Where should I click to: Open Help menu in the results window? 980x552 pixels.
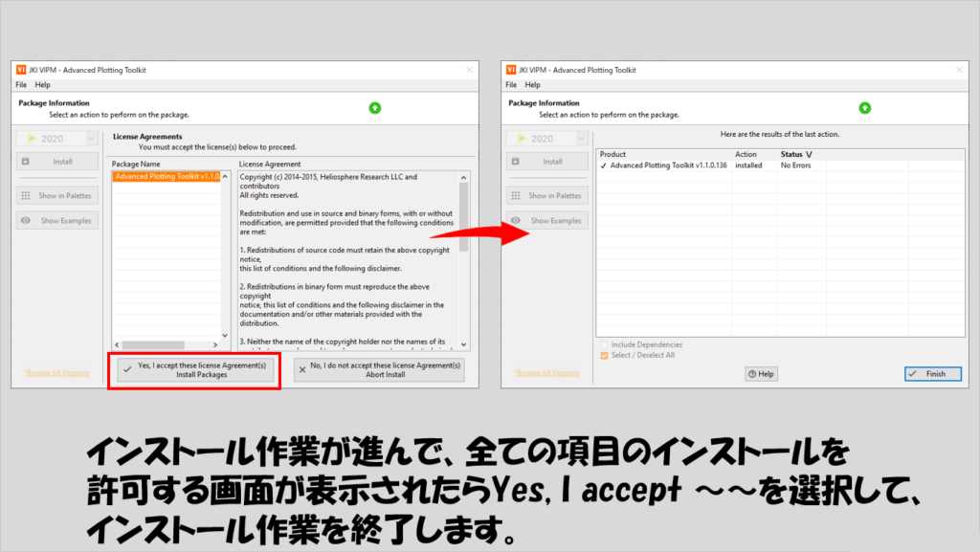coord(531,85)
